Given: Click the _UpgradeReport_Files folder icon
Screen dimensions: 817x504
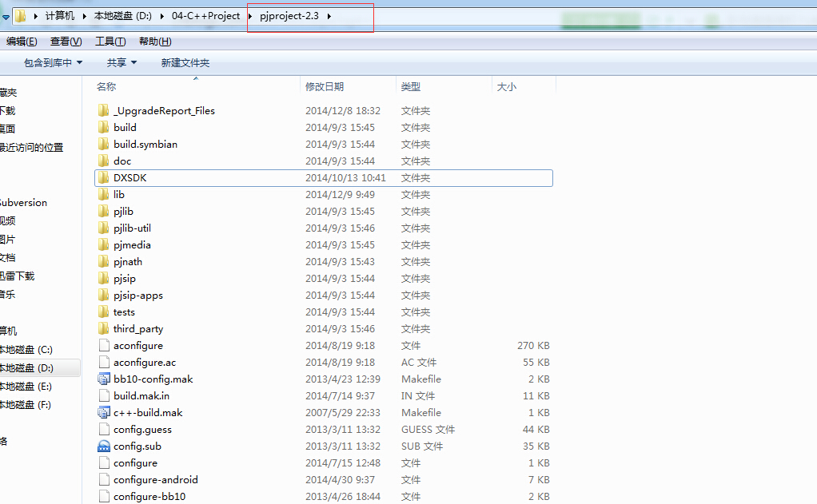Looking at the screenshot, I should click(104, 110).
